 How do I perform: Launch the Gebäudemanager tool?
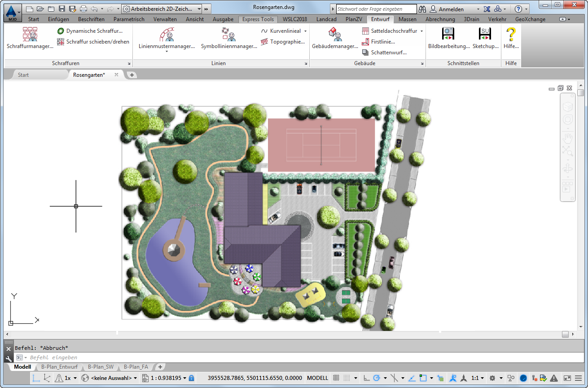click(335, 38)
